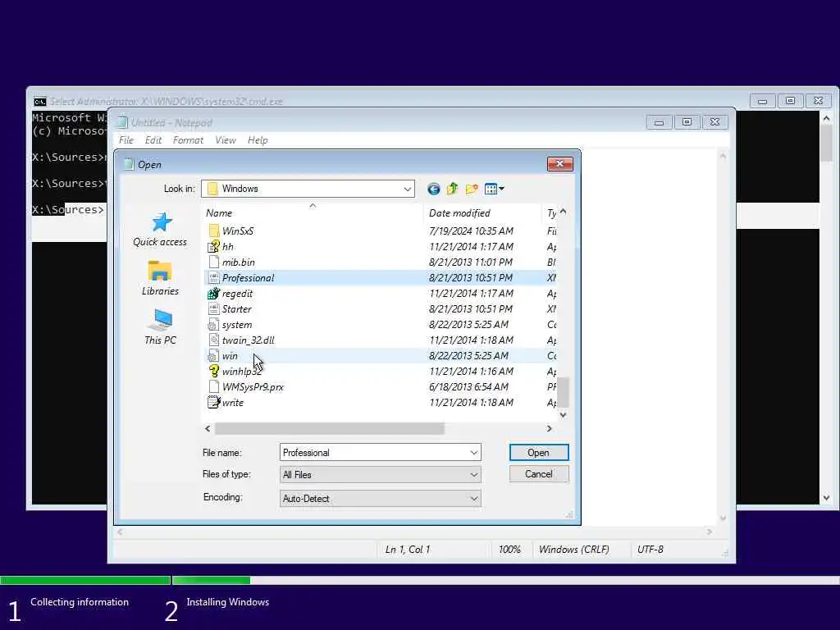Expand the File name dropdown arrow
Image resolution: width=840 pixels, height=630 pixels.
(x=473, y=453)
